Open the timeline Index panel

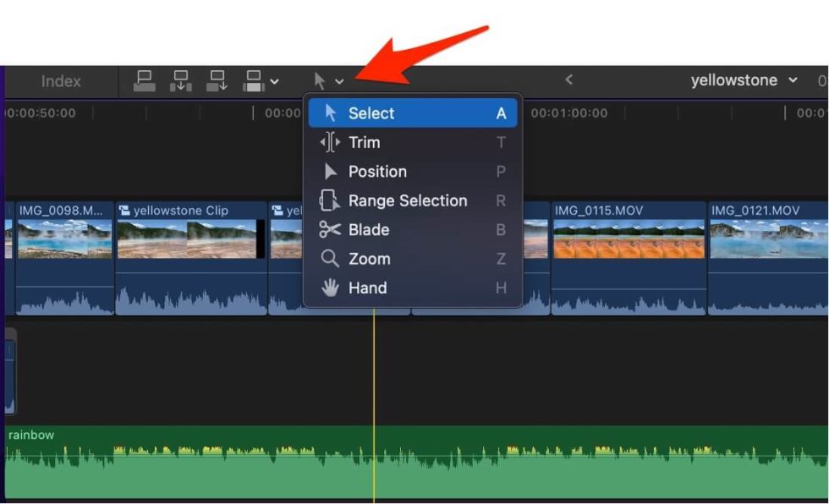(60, 81)
